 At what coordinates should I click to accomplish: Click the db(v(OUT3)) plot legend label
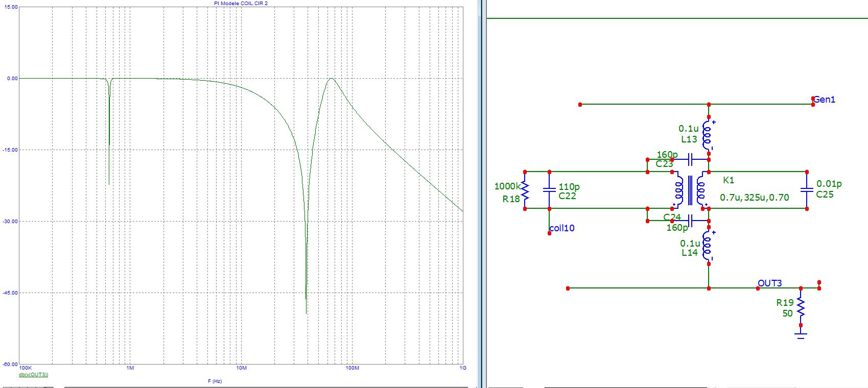[x=34, y=375]
